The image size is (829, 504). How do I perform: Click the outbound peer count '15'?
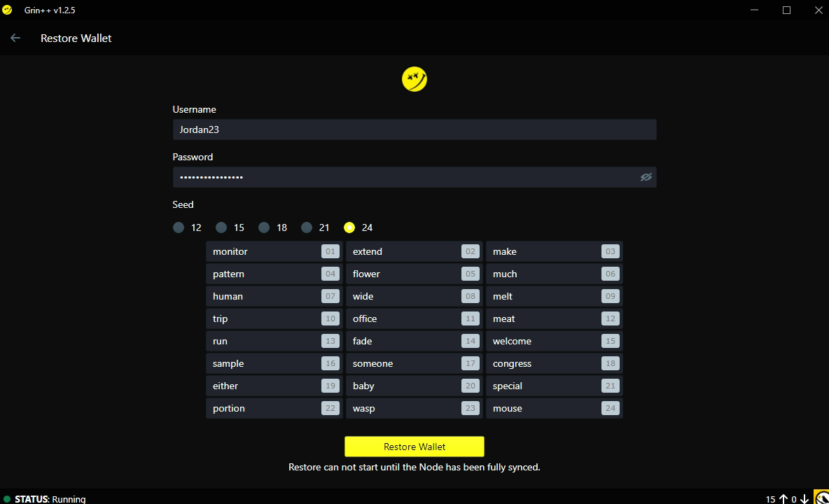(770, 499)
